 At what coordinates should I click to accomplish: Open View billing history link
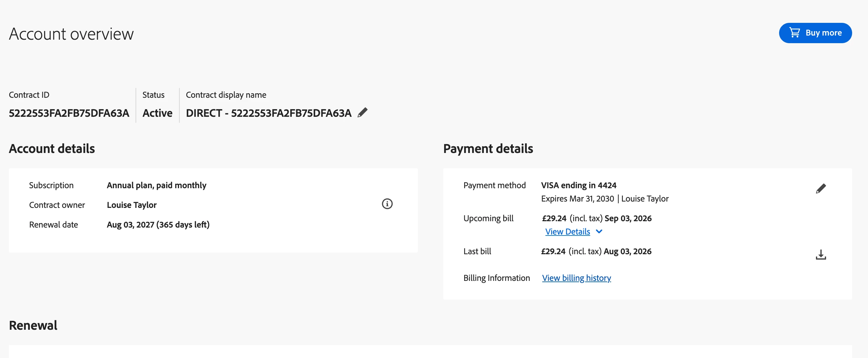[x=576, y=278]
